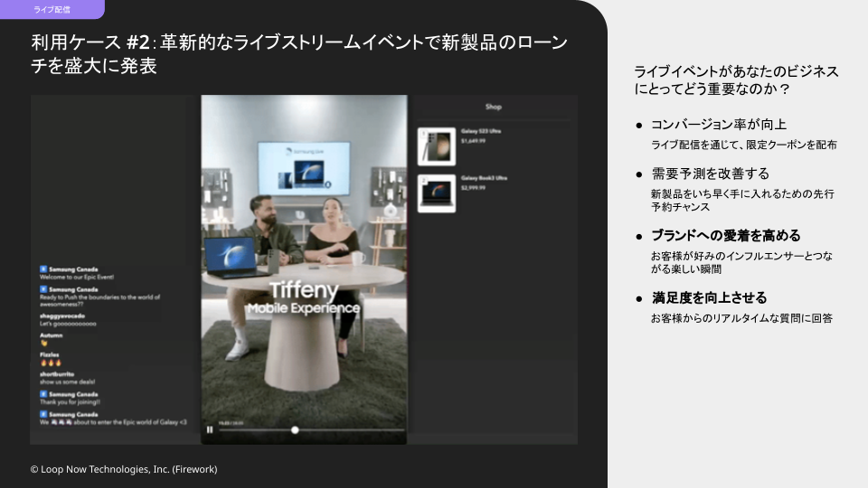Click the 'Ready to Push the boundaries' message
This screenshot has height=488, width=868.
point(99,300)
